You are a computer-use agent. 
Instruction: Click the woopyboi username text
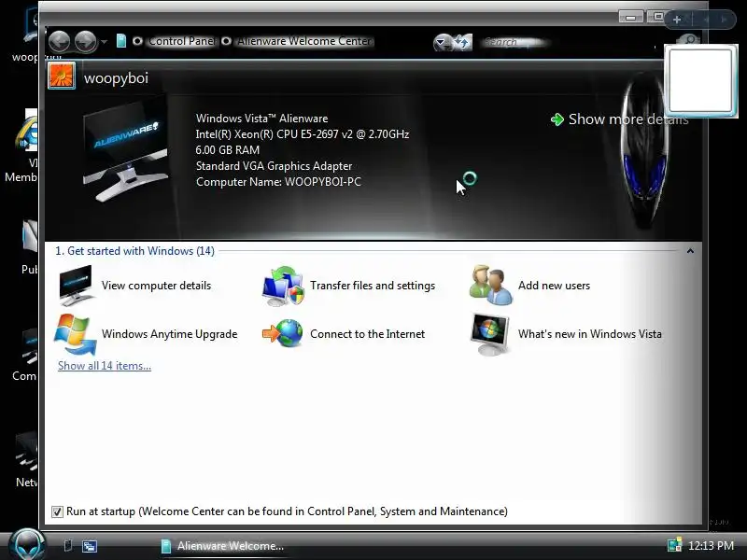[116, 78]
